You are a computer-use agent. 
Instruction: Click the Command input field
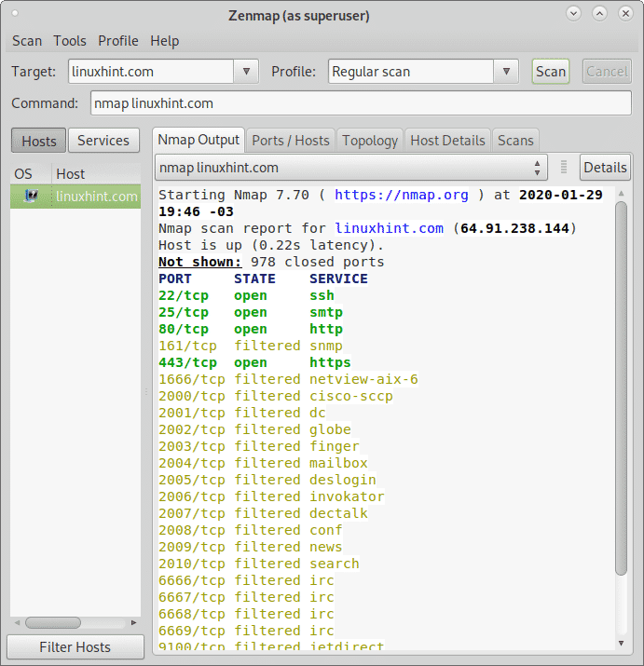(x=360, y=103)
